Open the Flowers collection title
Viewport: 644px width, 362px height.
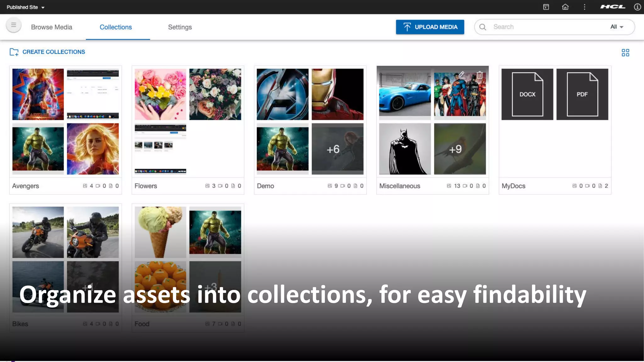point(146,186)
